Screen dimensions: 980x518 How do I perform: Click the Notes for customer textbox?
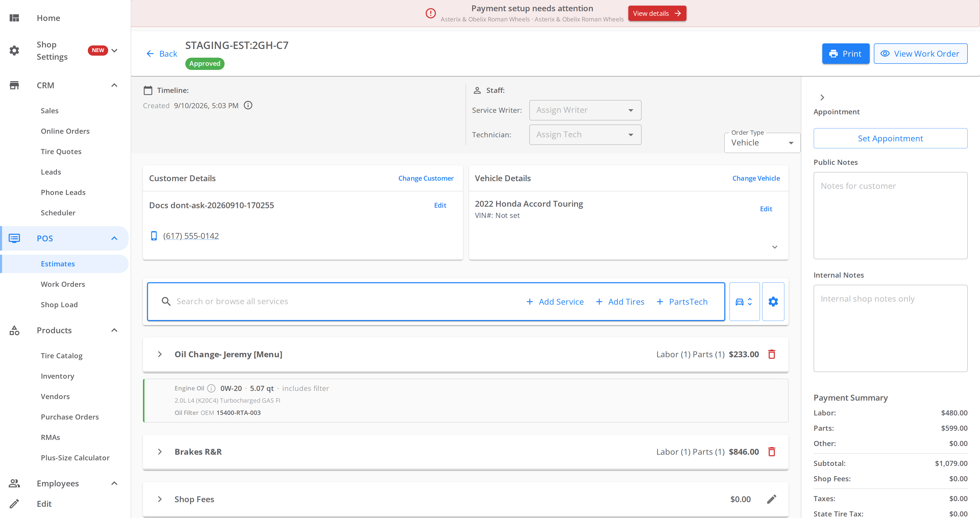pos(890,216)
